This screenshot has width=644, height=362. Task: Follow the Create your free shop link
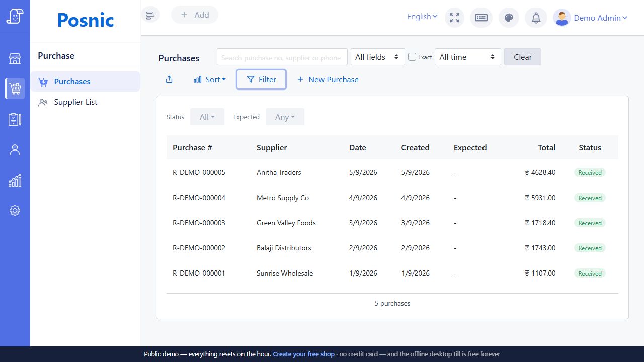[303, 354]
